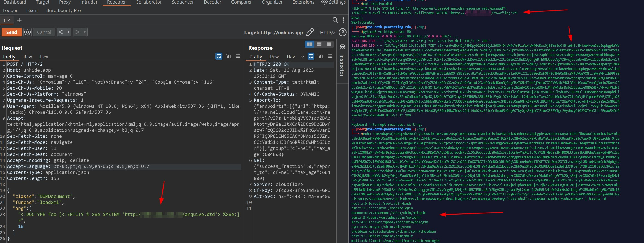Click root:x:0:0:root:/root:/bin/bash line in terminal

(x=381, y=204)
